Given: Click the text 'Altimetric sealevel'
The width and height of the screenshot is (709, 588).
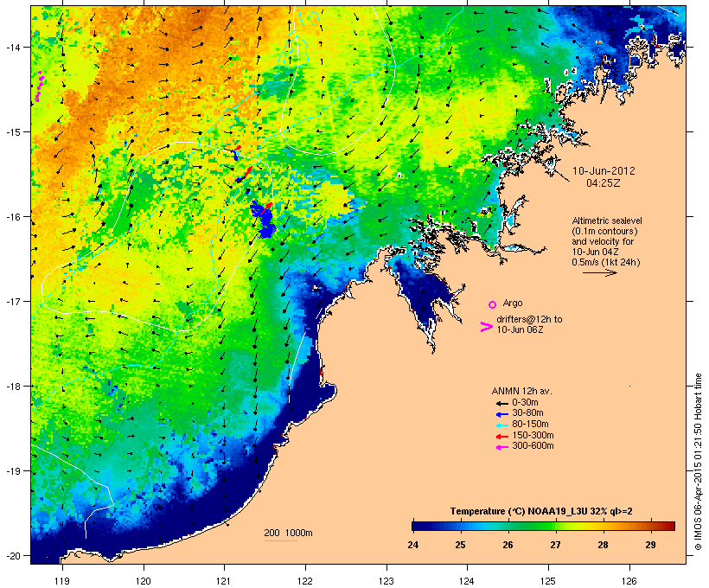Looking at the screenshot, I should (x=607, y=220).
